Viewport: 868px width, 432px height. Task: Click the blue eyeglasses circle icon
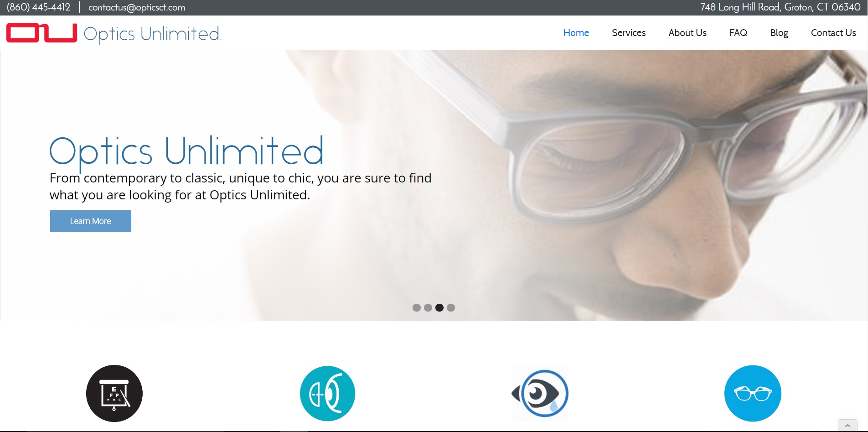753,393
